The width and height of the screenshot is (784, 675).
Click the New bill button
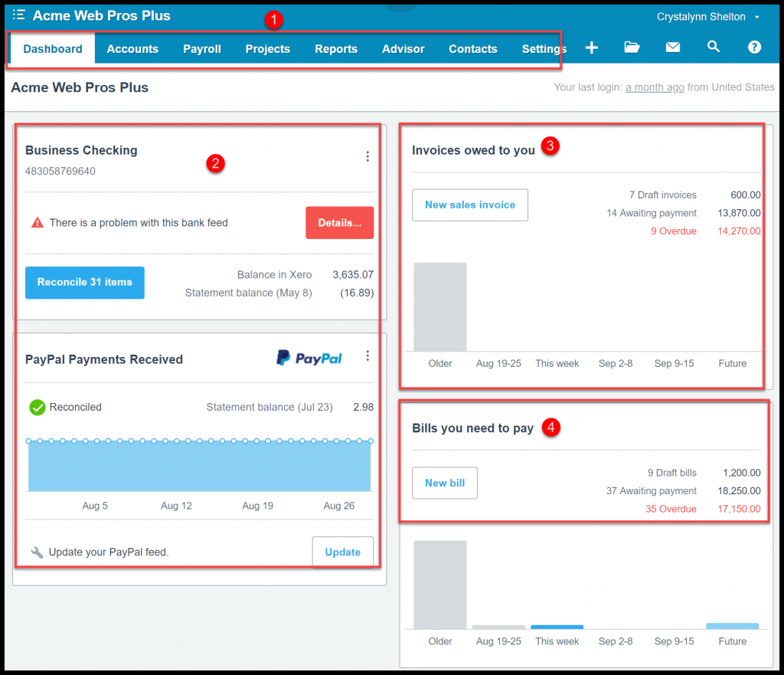pyautogui.click(x=445, y=483)
